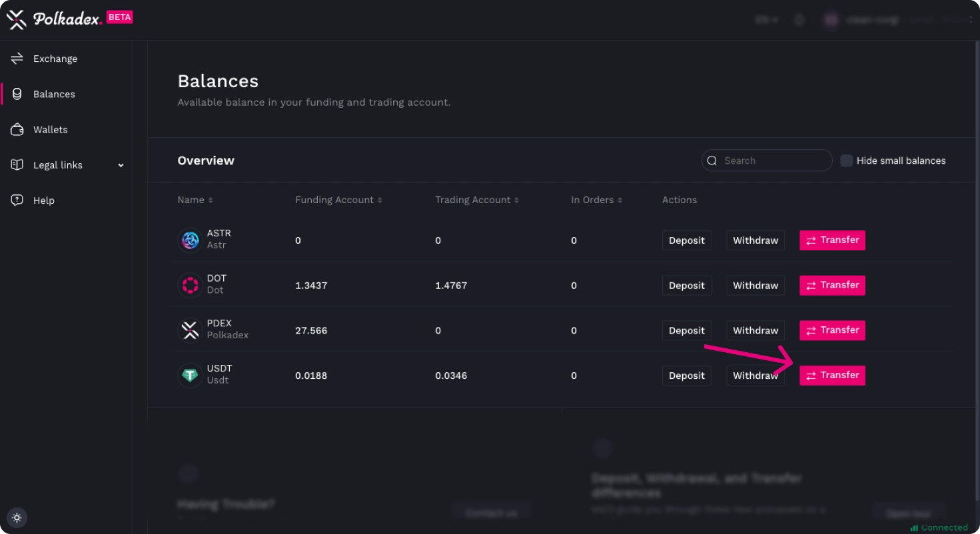Click the Search input field
This screenshot has width=980, height=534.
pyautogui.click(x=773, y=160)
